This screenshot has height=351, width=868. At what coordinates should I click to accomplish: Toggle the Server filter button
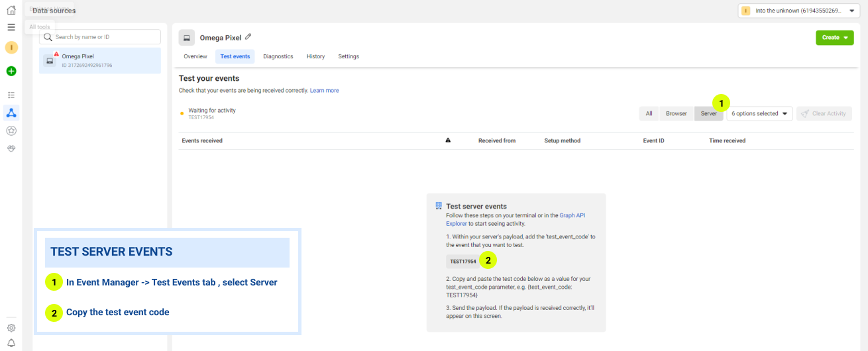tap(708, 114)
